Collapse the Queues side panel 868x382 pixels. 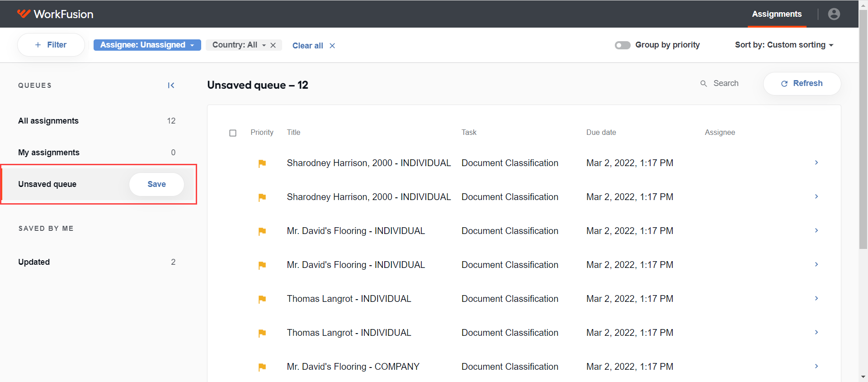coord(171,86)
